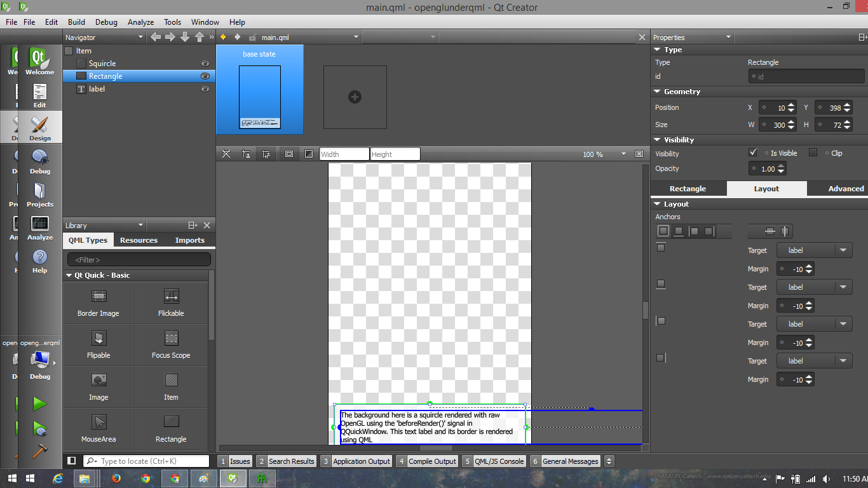
Task: Enable the Clip checkbox
Action: (813, 152)
